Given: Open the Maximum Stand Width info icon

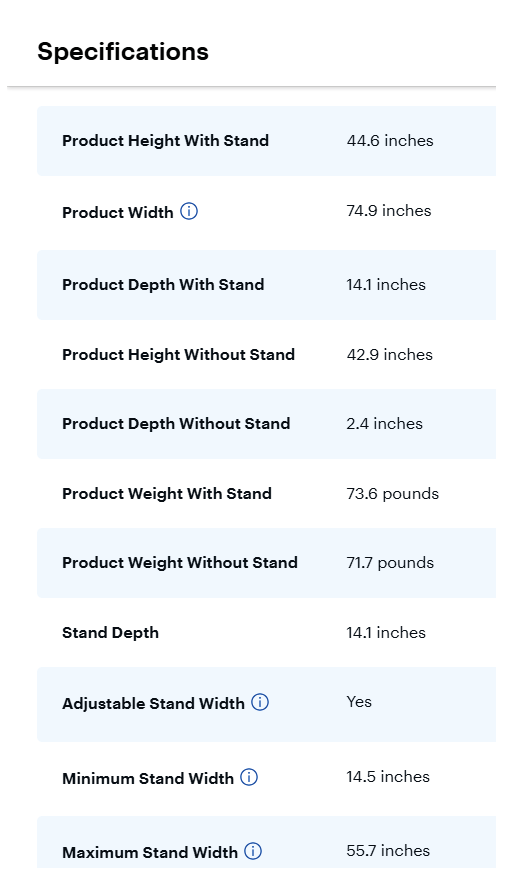Looking at the screenshot, I should (253, 851).
